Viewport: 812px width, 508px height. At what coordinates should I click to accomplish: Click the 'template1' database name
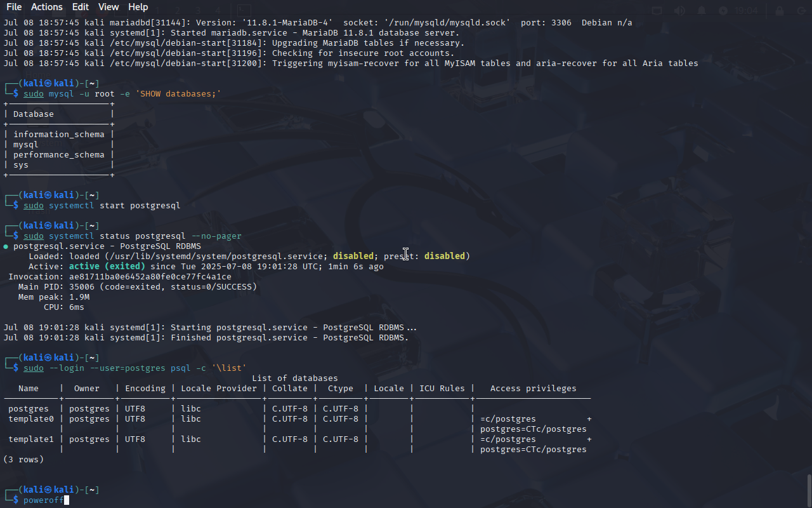31,439
